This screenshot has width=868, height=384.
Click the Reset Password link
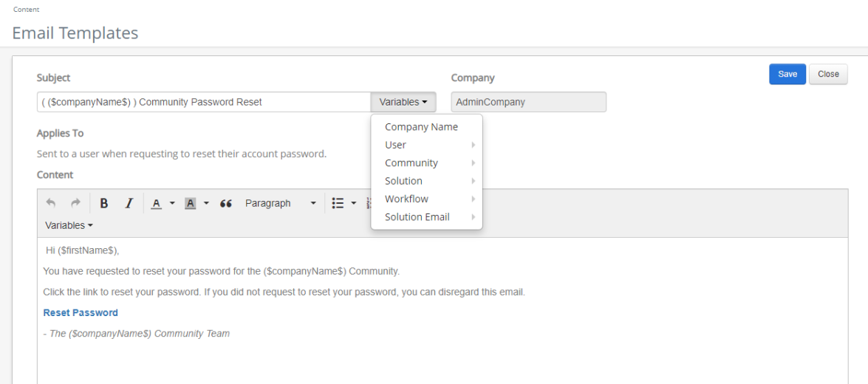81,312
